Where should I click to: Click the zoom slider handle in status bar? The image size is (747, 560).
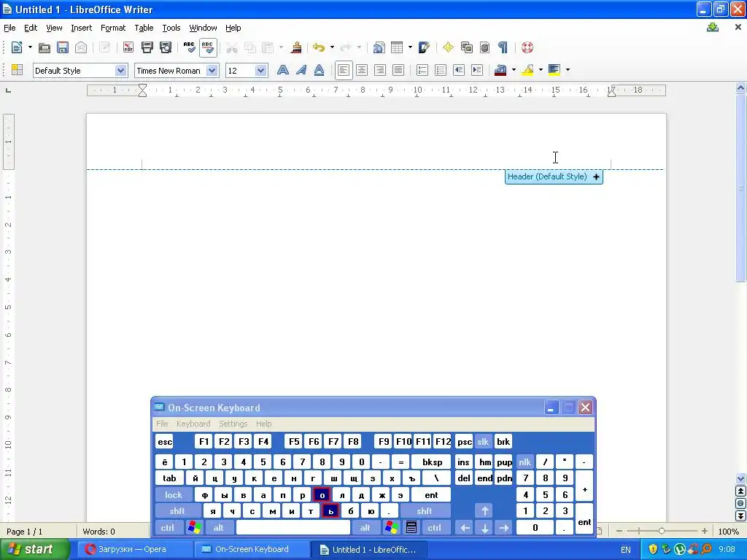(x=661, y=531)
